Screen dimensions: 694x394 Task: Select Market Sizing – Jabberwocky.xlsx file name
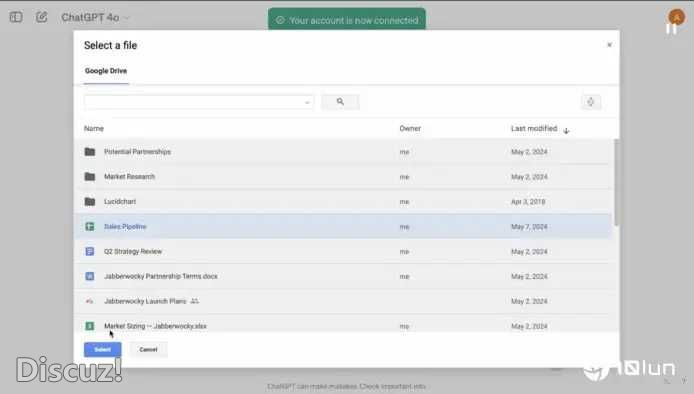(155, 326)
